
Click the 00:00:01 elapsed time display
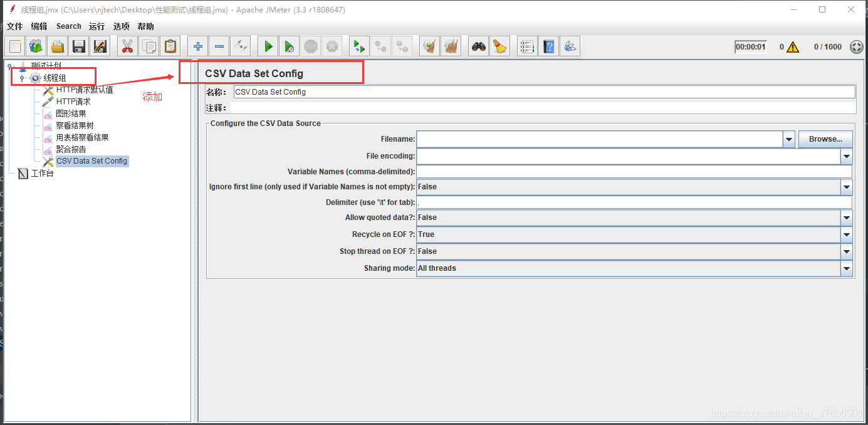(751, 47)
